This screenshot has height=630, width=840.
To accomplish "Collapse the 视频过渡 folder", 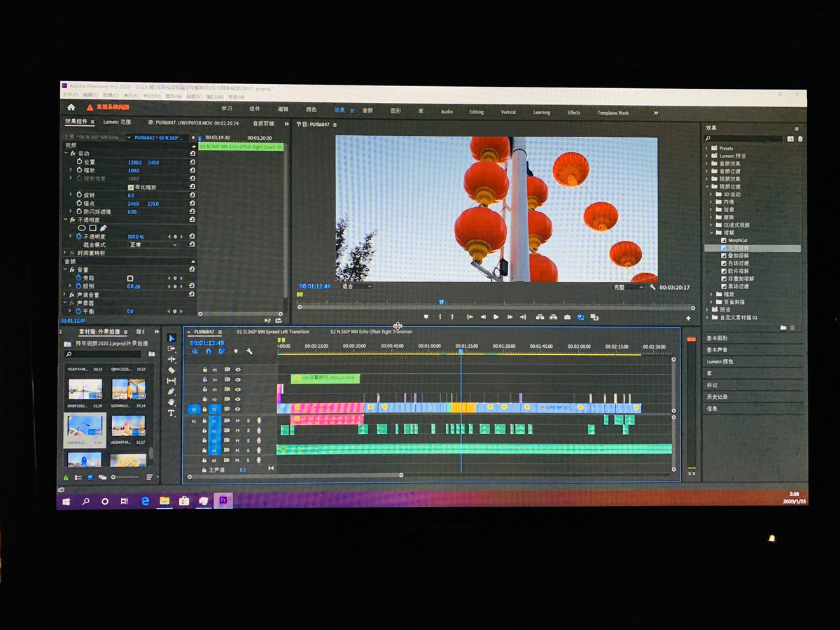I will 708,187.
